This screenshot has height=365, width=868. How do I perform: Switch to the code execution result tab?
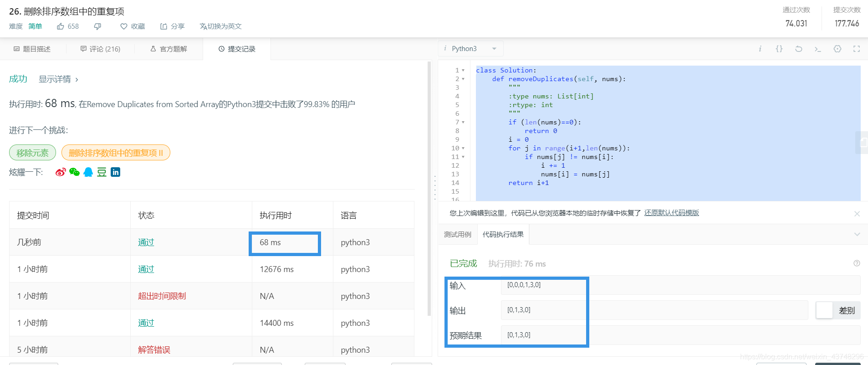coord(503,235)
